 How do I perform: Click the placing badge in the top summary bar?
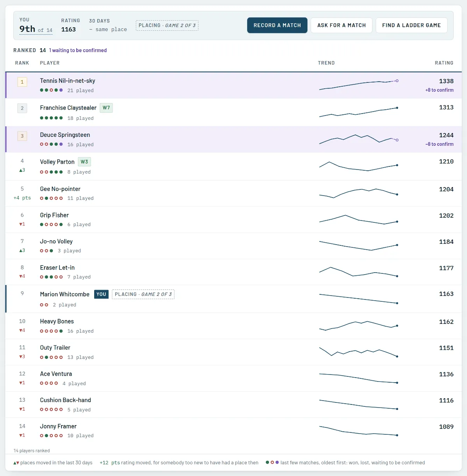[x=167, y=25]
